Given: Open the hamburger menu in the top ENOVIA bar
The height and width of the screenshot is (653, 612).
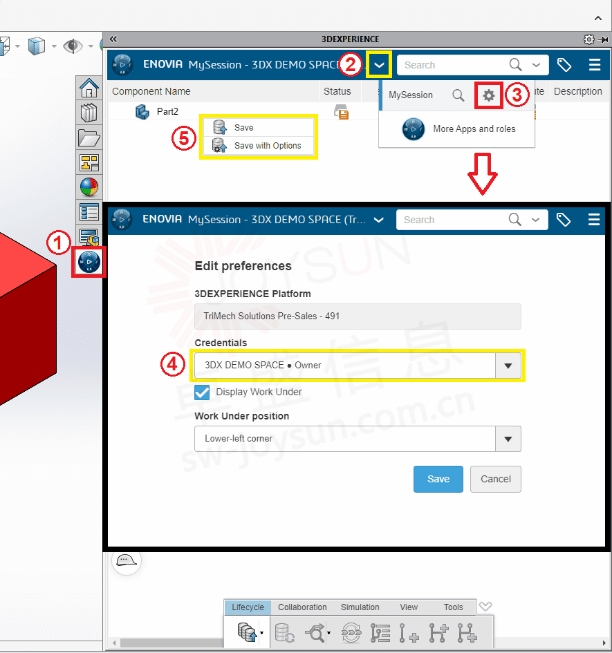Looking at the screenshot, I should (x=595, y=65).
